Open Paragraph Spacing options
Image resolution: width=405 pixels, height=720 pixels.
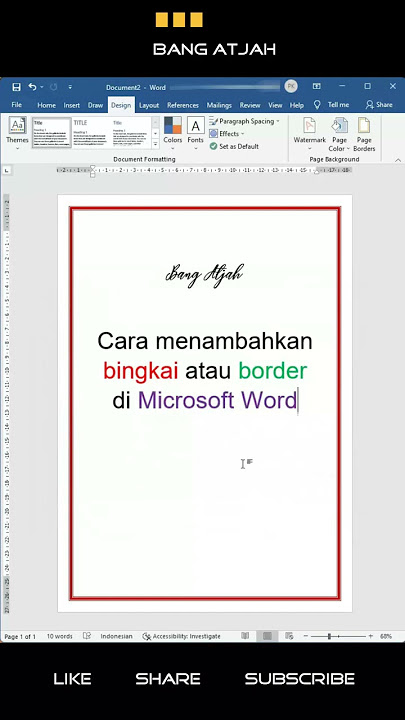(x=244, y=121)
